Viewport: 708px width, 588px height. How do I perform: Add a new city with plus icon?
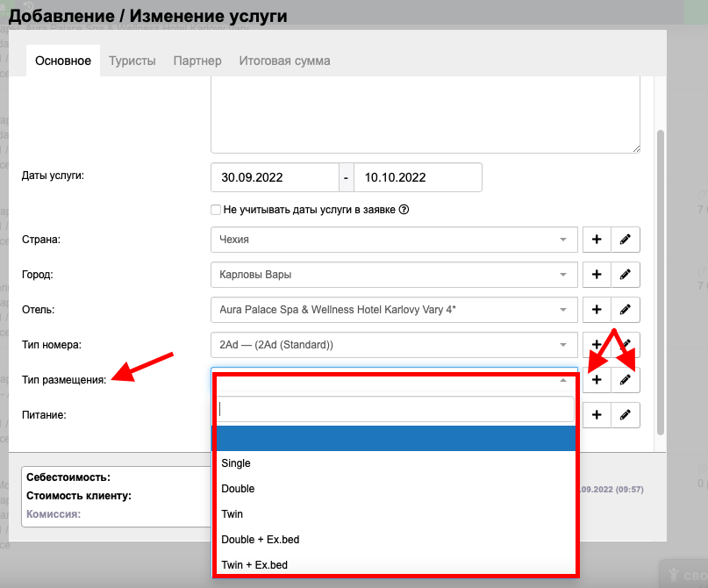[x=597, y=275]
